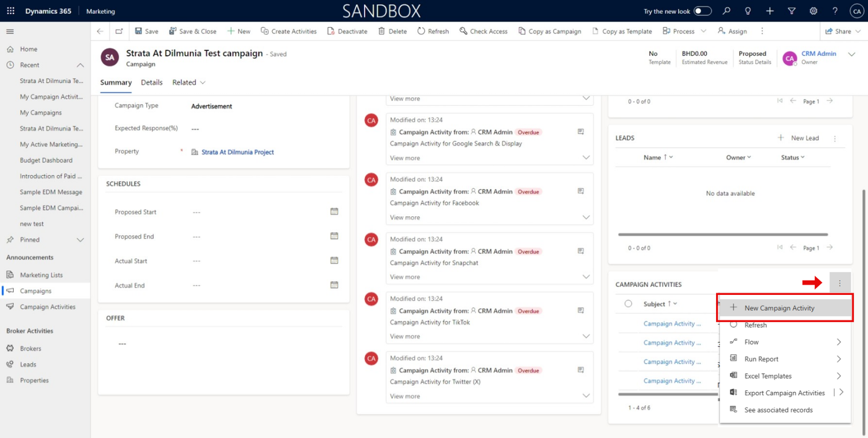Open the settings gear icon

tap(813, 11)
